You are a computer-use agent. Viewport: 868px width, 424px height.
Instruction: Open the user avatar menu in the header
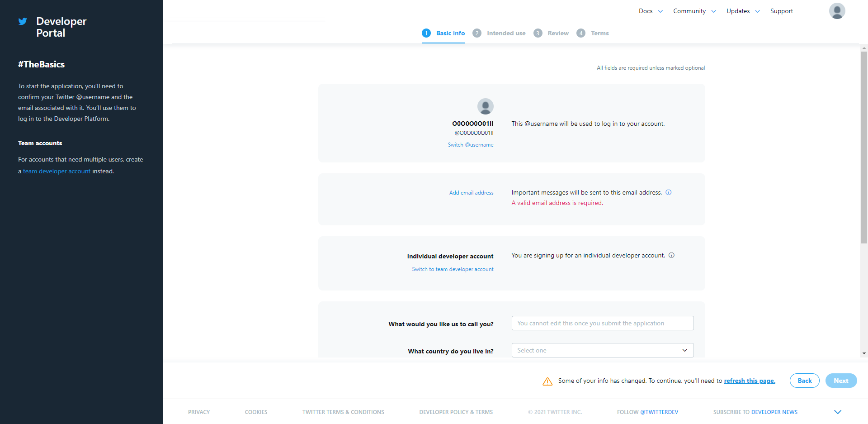(837, 11)
